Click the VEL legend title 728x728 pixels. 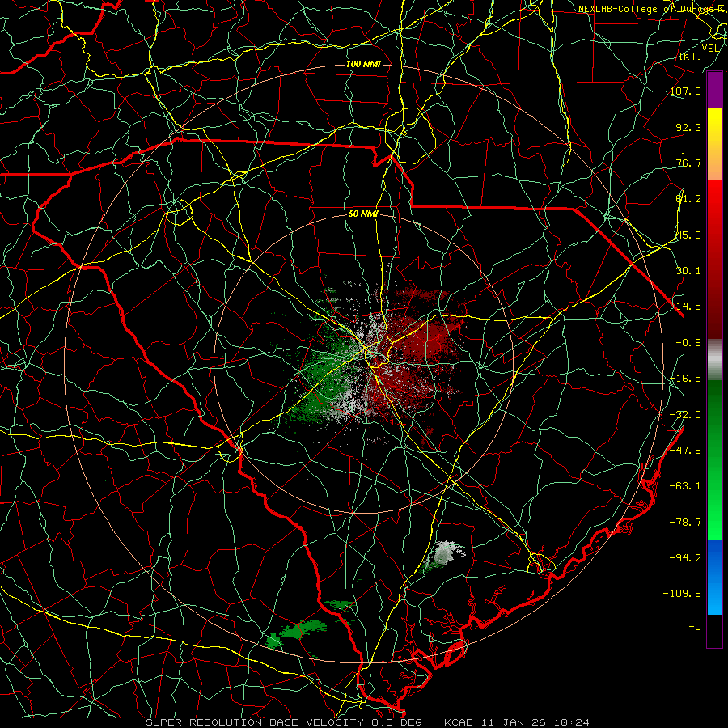[x=710, y=49]
